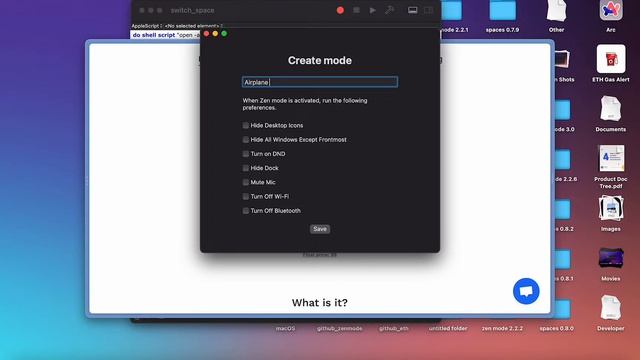Start recording in the Script Editor toolbar
Image resolution: width=640 pixels, height=360 pixels.
point(340,10)
